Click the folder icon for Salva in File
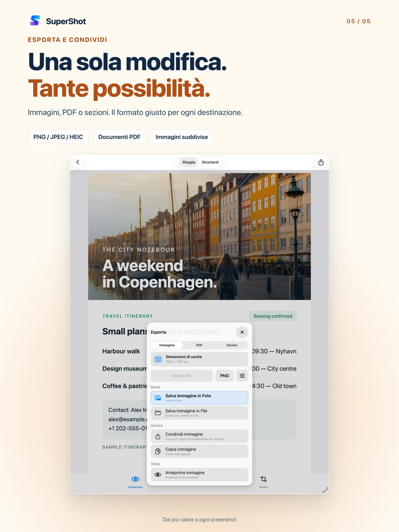The height and width of the screenshot is (532, 399). [x=158, y=413]
